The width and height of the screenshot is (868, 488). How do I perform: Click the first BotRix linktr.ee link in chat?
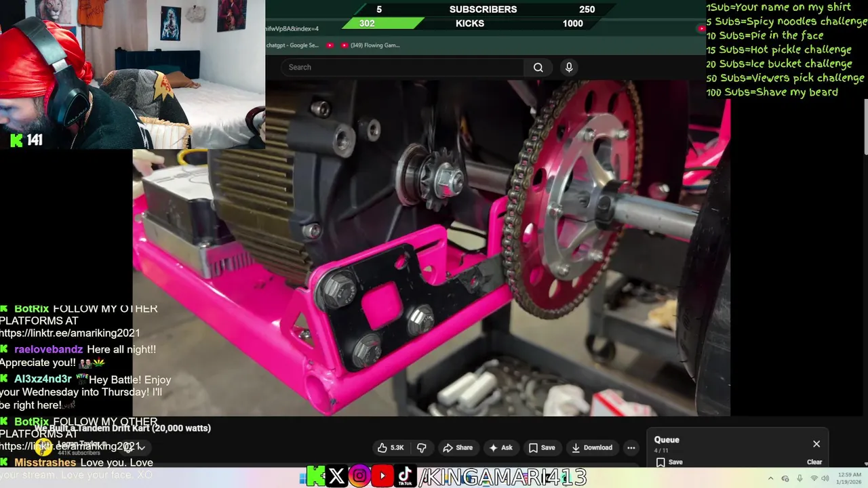click(70, 333)
